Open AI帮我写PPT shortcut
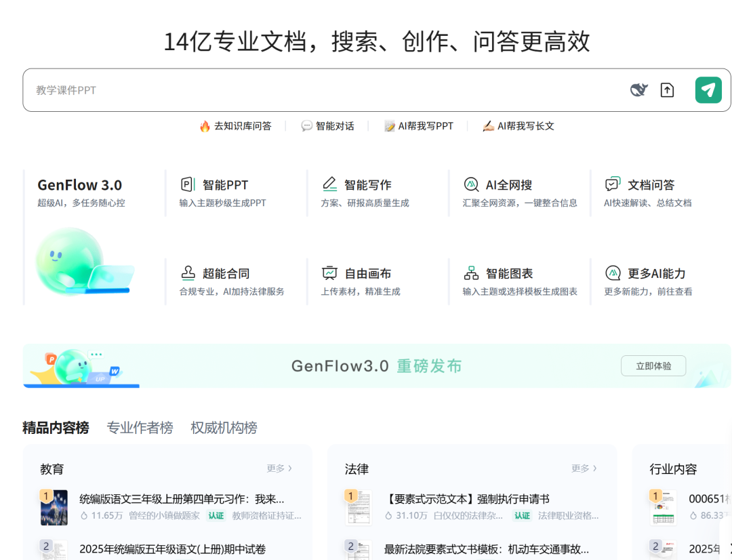The image size is (732, 560). (419, 126)
